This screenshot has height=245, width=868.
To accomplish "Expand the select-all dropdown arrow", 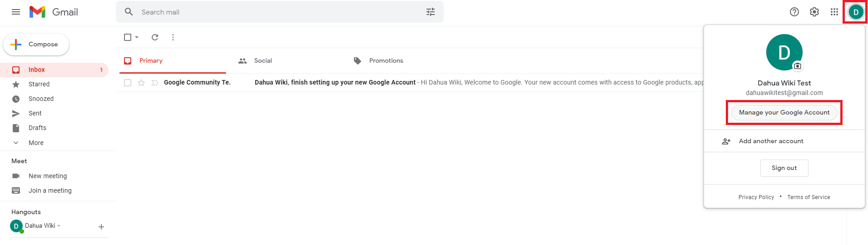I will (x=137, y=37).
